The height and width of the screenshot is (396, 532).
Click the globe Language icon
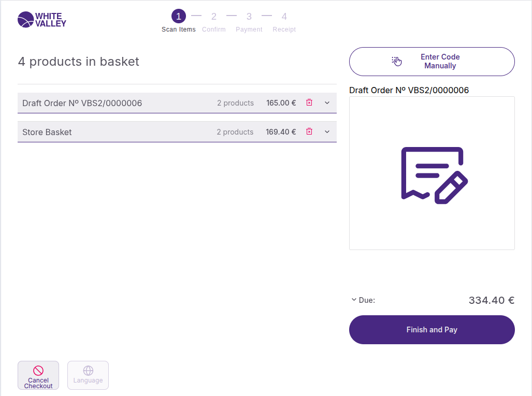88,371
